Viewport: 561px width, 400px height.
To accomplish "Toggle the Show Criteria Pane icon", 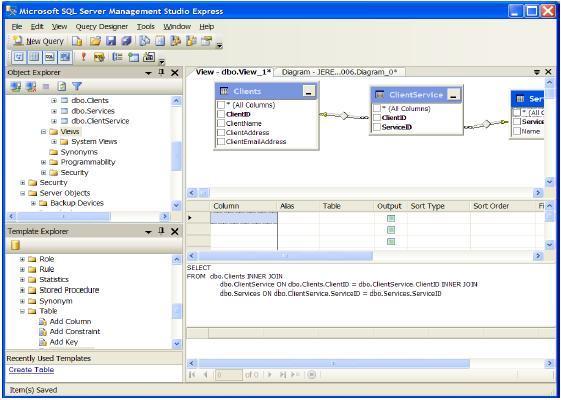I will (x=34, y=57).
